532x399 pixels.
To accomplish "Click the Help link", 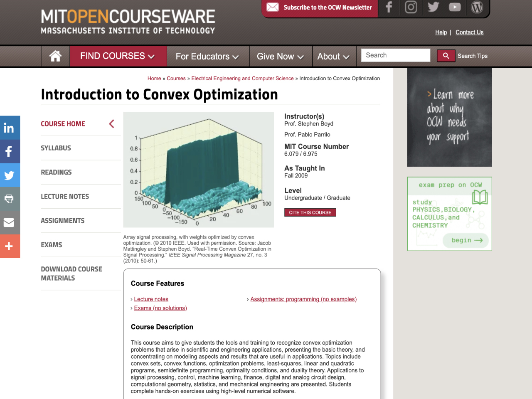I will [441, 32].
